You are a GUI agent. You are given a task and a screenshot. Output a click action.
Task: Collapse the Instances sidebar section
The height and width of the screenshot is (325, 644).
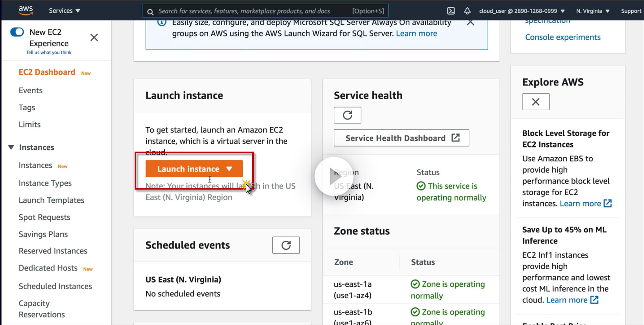(11, 147)
